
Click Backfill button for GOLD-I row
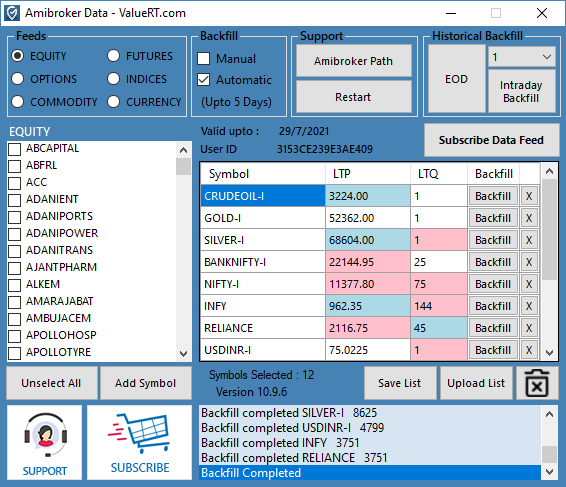click(493, 218)
